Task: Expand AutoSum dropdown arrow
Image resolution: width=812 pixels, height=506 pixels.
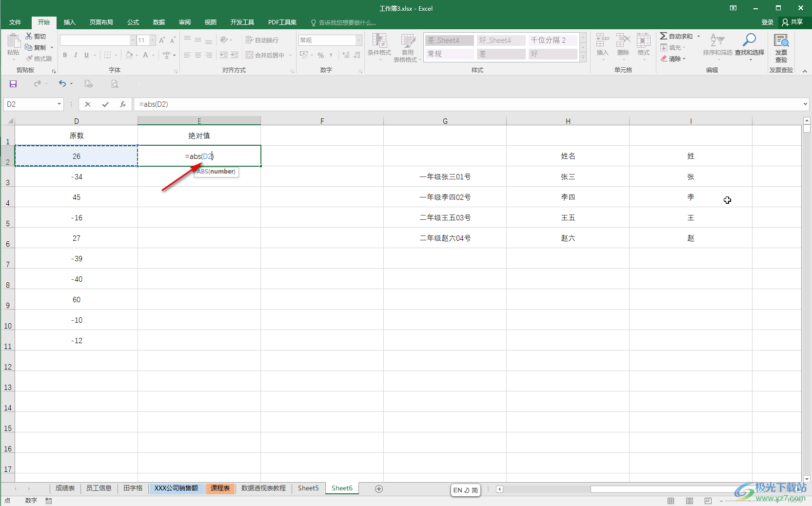Action: pyautogui.click(x=698, y=36)
